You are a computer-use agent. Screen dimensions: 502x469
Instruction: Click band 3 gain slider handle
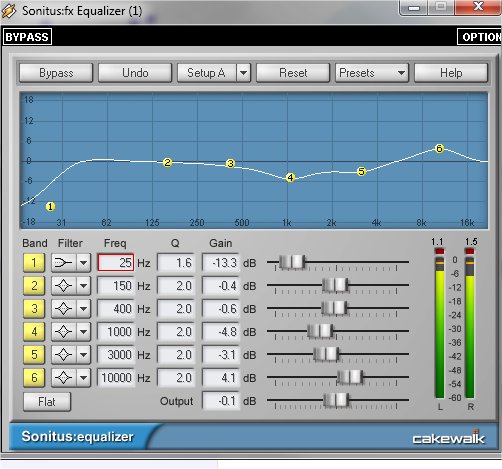coord(334,308)
